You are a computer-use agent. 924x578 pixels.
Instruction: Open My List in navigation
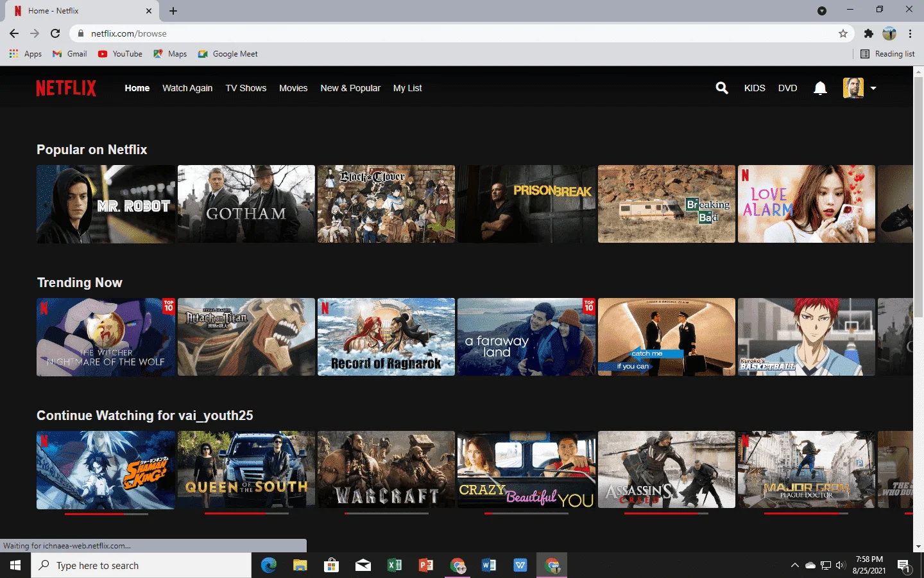pos(407,88)
